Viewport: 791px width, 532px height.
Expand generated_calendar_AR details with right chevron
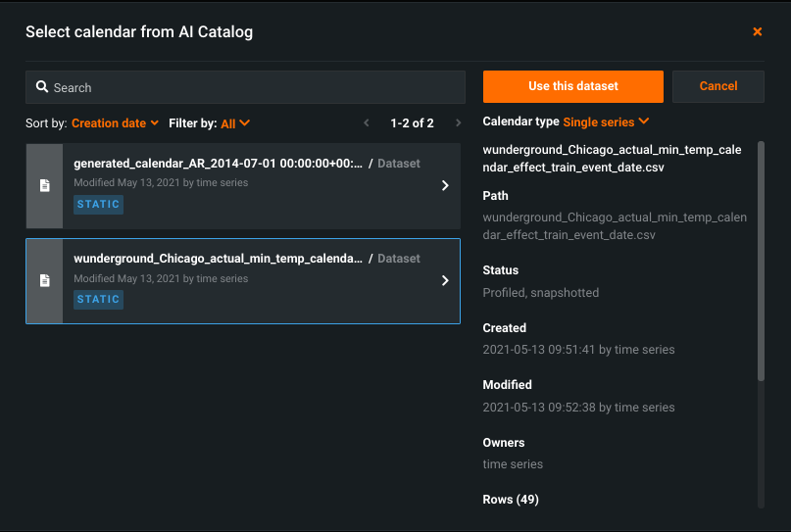click(445, 186)
